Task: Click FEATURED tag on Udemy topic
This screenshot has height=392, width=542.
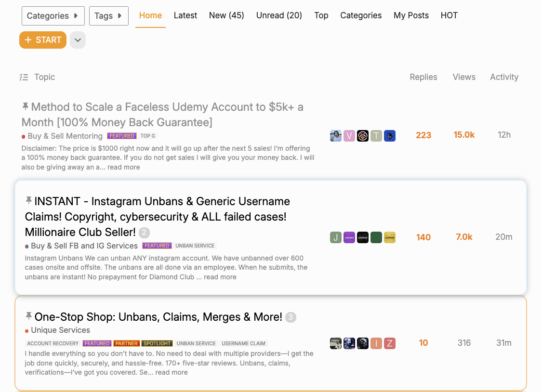Action: tap(122, 136)
